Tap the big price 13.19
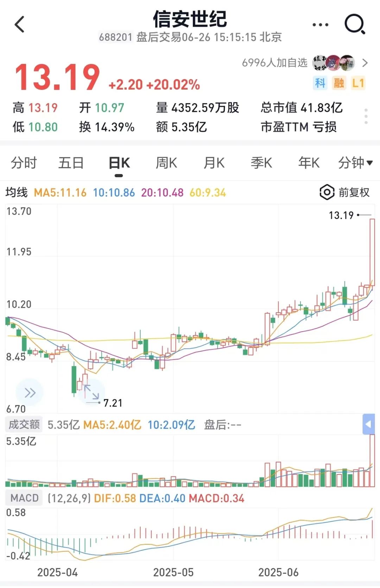The height and width of the screenshot is (588, 380). [x=57, y=77]
